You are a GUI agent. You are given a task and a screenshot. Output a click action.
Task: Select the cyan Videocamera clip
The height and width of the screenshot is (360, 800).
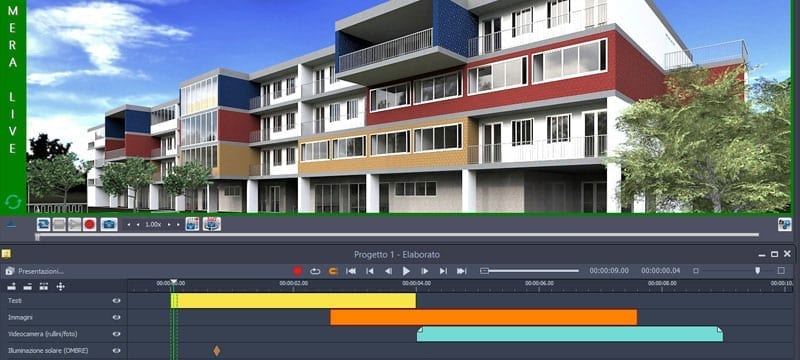pyautogui.click(x=569, y=334)
